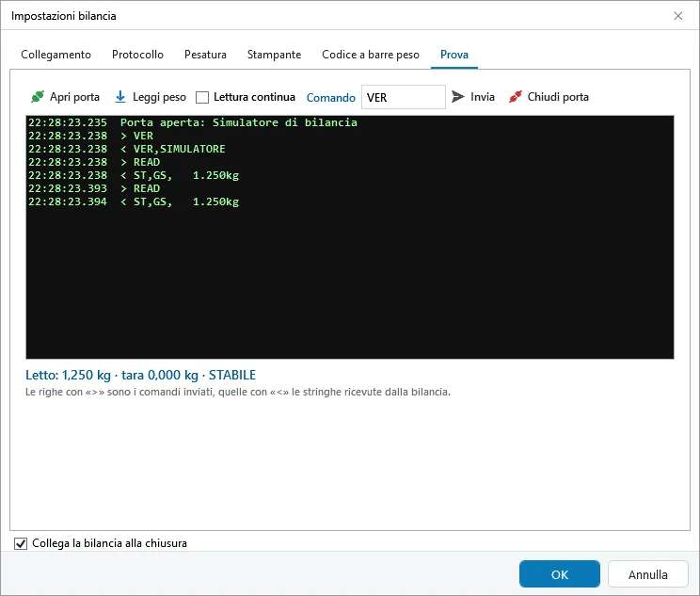Screen dimensions: 700x596
Task: Click the 'Letto: 1,250 kg' status text
Action: (140, 375)
